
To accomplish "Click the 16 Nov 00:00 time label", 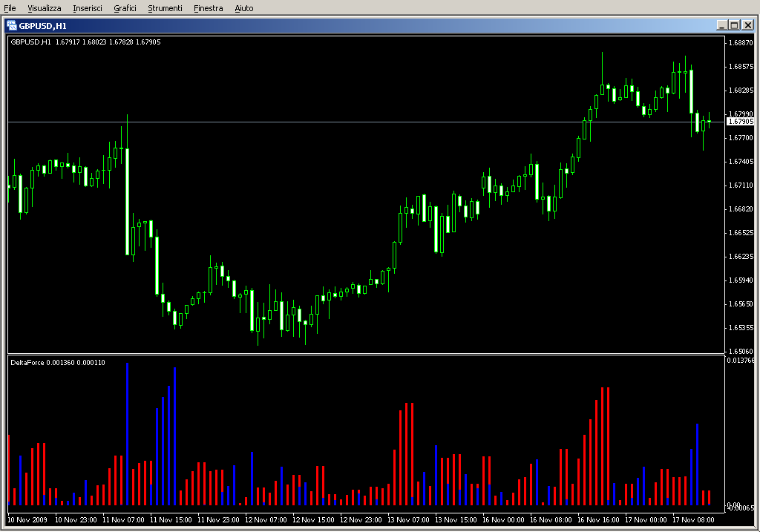I will coord(503,520).
